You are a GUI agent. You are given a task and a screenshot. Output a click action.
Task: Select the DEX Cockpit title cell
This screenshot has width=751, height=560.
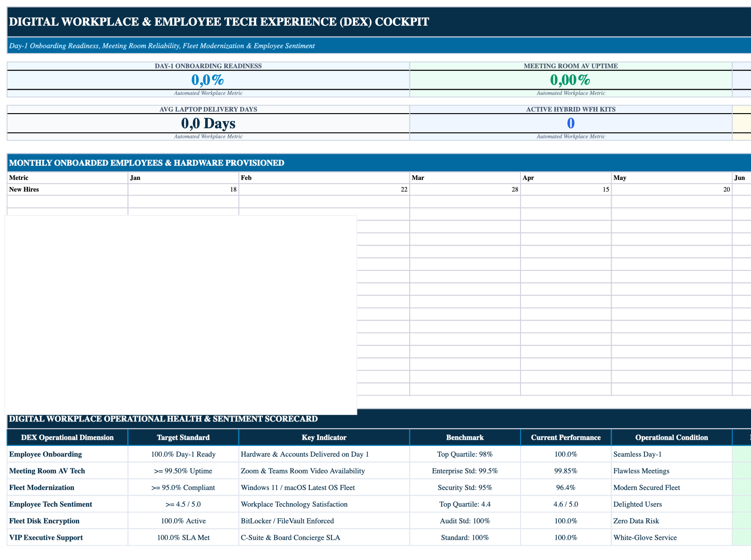[x=379, y=22]
